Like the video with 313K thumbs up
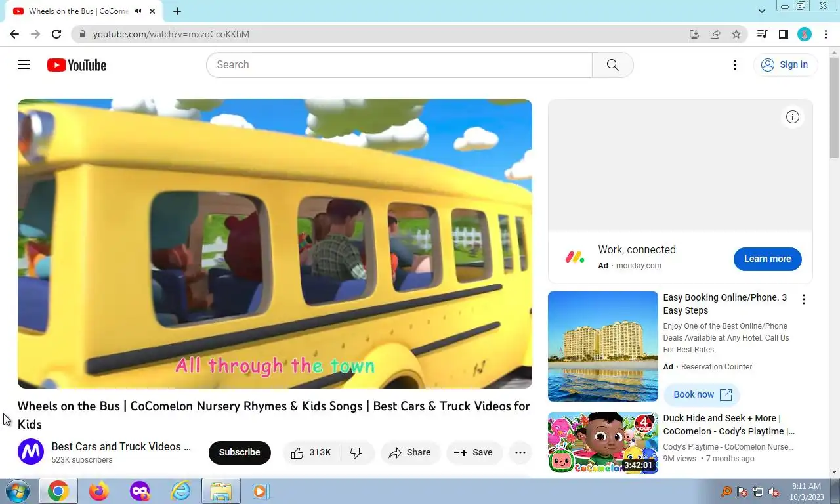 tap(312, 452)
